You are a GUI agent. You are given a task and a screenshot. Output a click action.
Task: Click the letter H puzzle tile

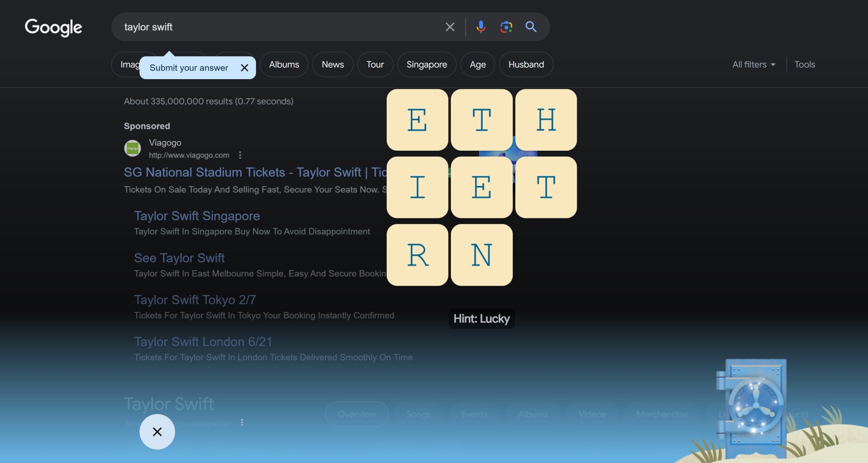(546, 120)
